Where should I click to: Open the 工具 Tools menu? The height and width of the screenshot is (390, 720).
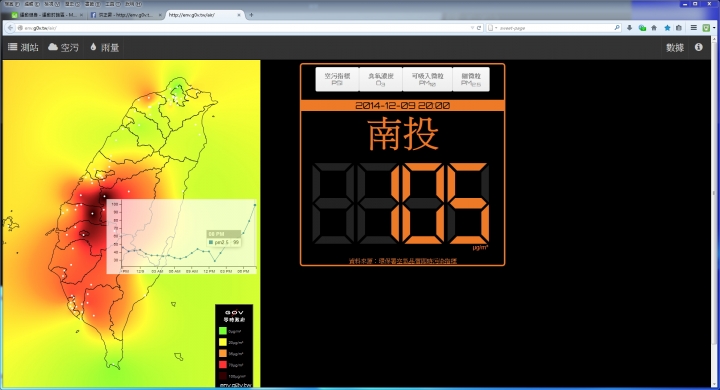[x=112, y=4]
